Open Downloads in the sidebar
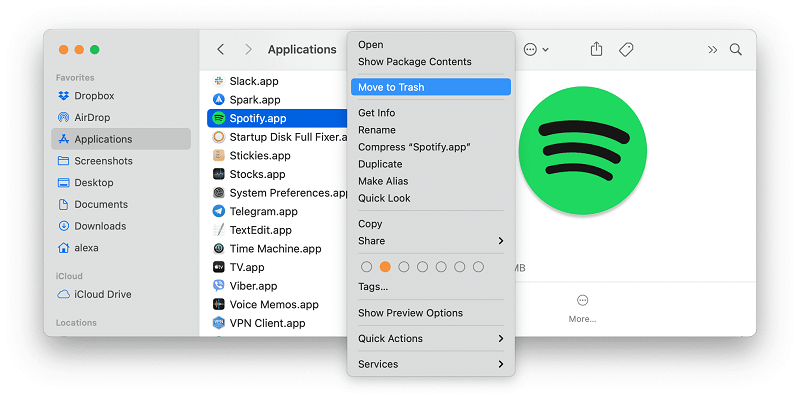Image resolution: width=800 pixels, height=394 pixels. [121, 226]
